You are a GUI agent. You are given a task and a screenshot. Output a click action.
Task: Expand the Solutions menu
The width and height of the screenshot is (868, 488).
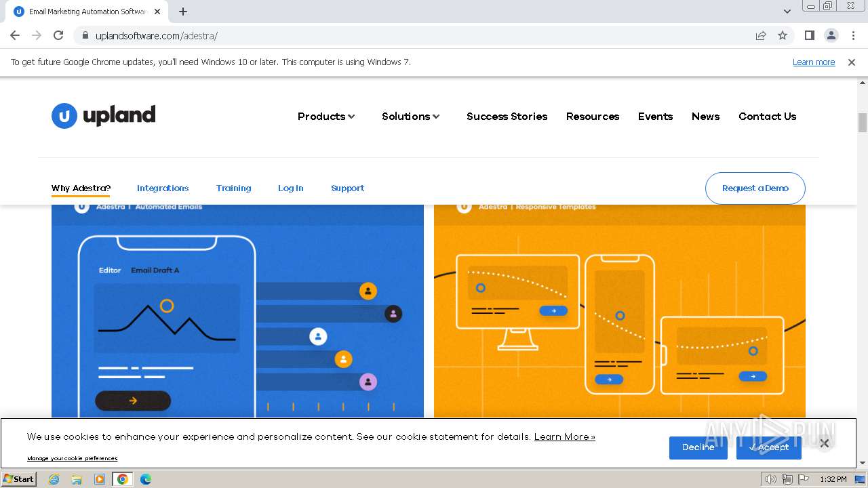coord(411,117)
